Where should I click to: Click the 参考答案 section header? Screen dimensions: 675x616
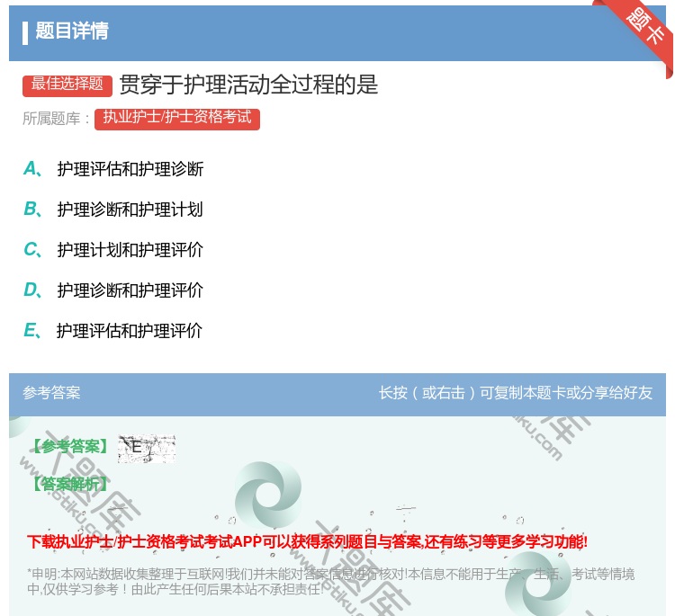pyautogui.click(x=51, y=393)
